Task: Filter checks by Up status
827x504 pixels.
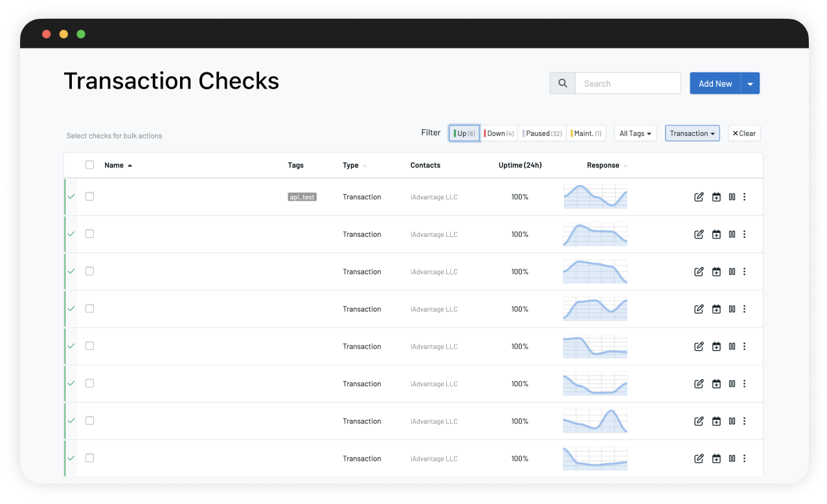Action: [464, 133]
